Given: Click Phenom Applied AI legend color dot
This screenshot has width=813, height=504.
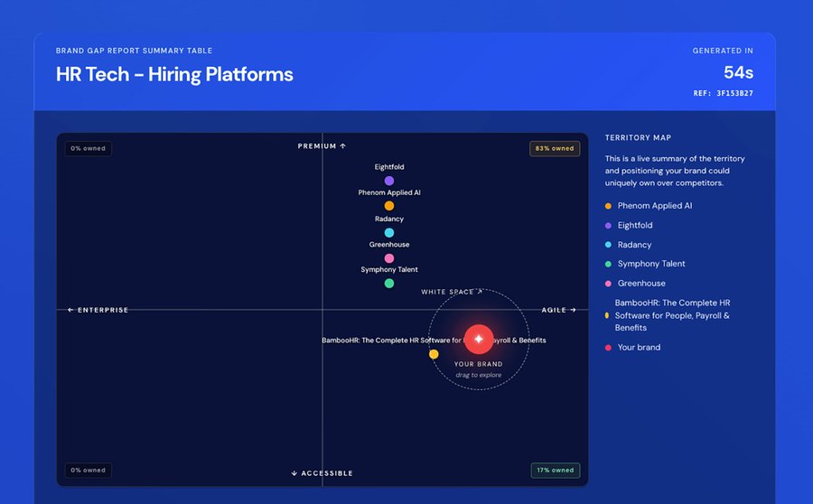Looking at the screenshot, I should (x=608, y=206).
